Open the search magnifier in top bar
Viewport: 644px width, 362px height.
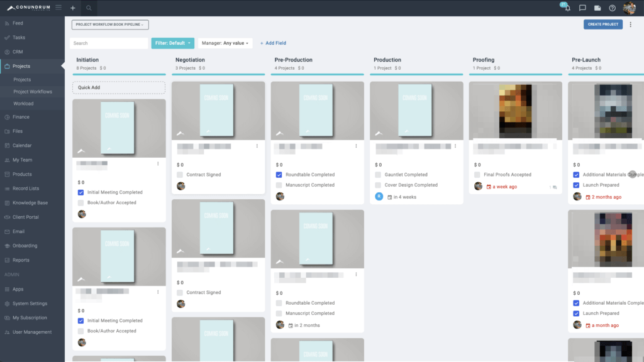coord(89,8)
